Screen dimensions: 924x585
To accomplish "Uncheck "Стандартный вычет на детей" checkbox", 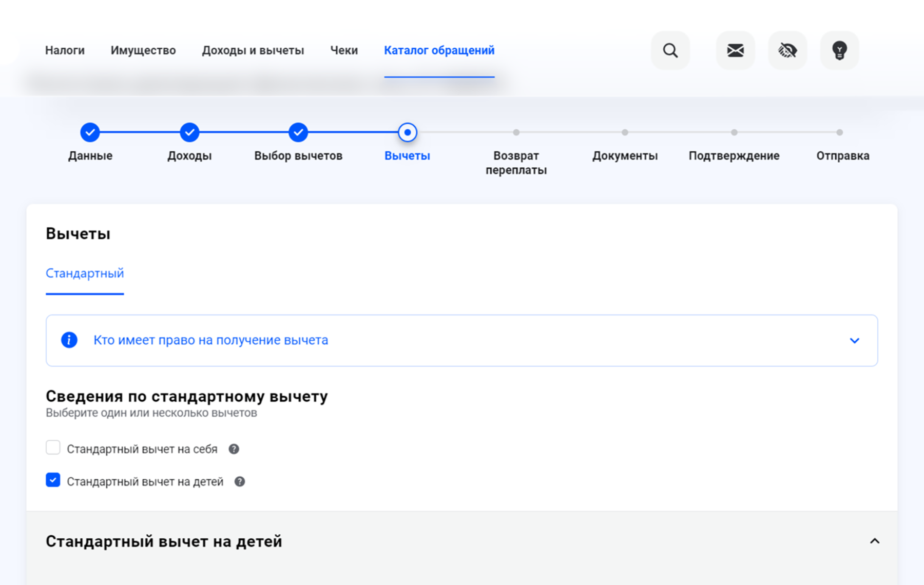I will (53, 480).
